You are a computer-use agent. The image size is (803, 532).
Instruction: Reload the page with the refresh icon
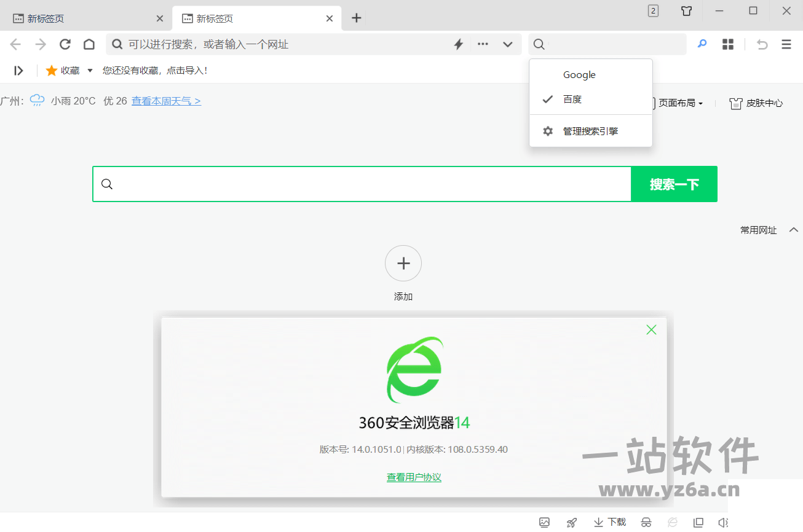[x=65, y=44]
